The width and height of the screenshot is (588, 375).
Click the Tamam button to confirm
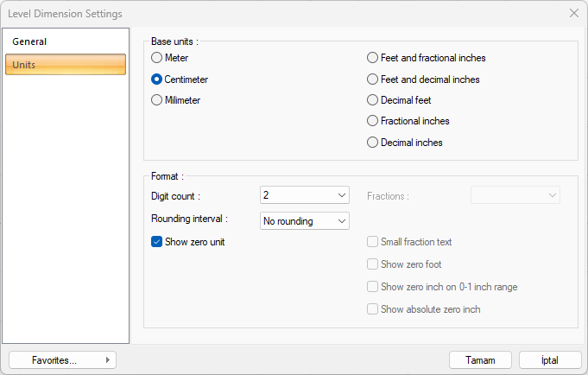pos(480,359)
